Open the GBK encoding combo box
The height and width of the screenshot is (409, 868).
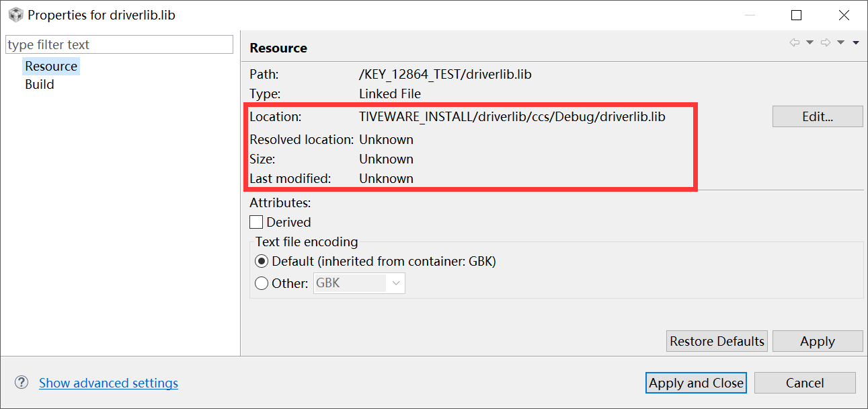pyautogui.click(x=397, y=283)
